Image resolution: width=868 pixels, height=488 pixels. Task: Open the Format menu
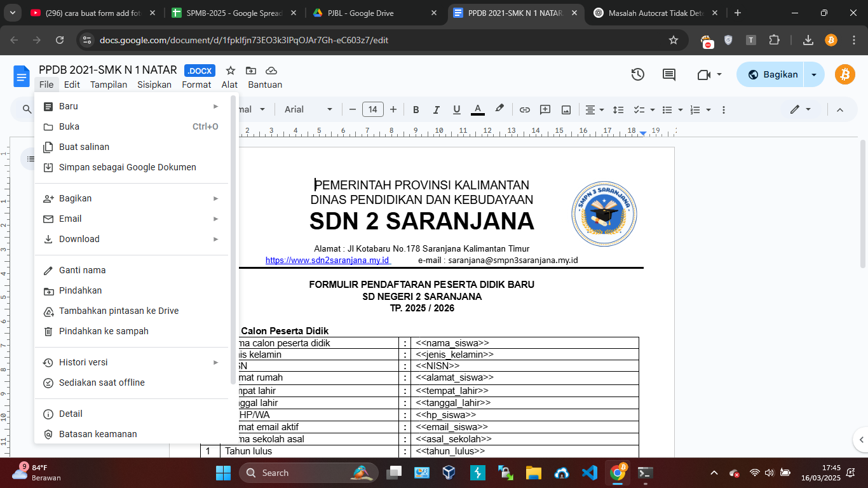[x=196, y=85]
